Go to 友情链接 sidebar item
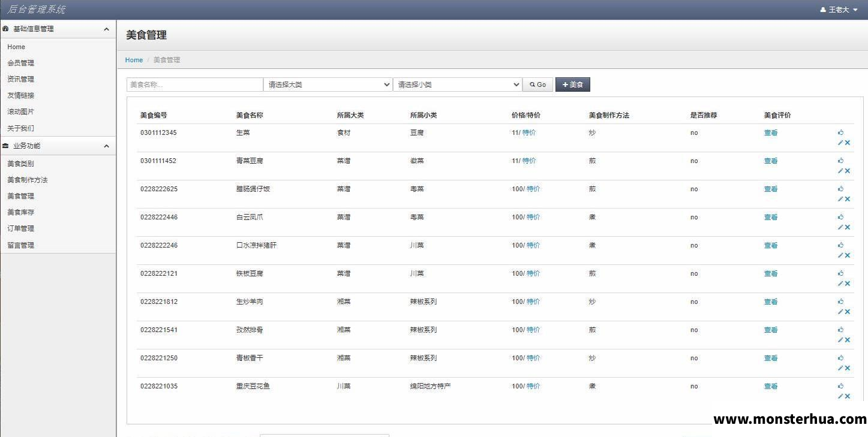This screenshot has width=868, height=437. tap(21, 95)
